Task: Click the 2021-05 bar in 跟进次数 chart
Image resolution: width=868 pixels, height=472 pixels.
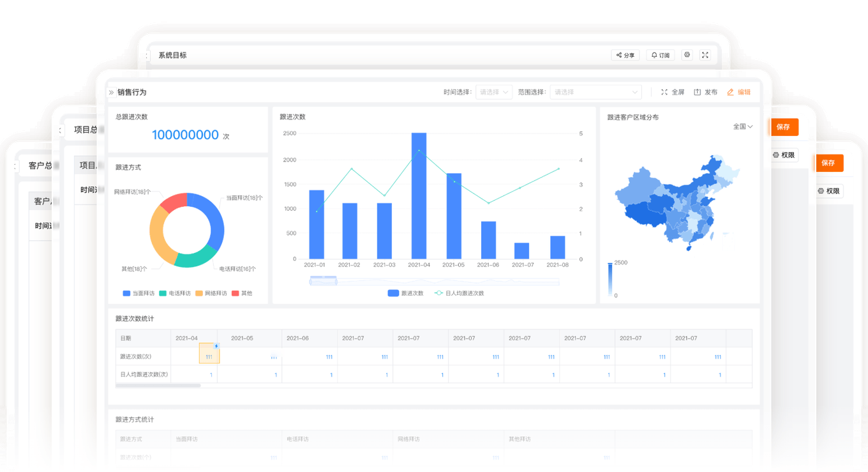Action: point(453,217)
